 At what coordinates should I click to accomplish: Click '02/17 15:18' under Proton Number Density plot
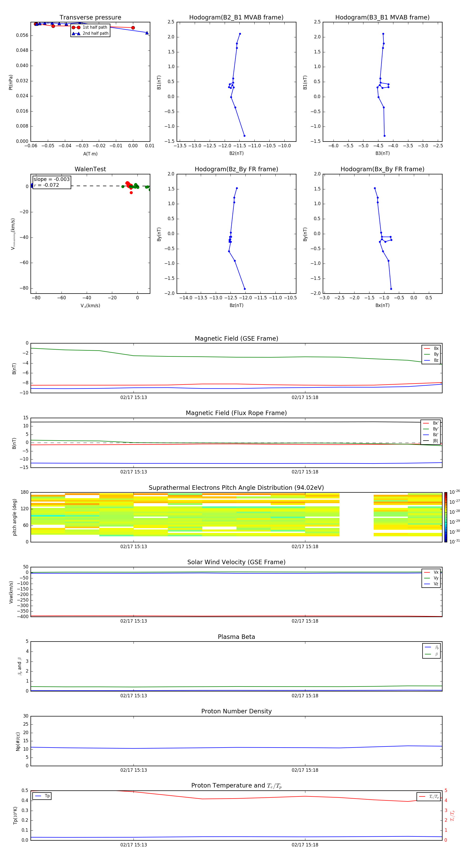coord(305,770)
